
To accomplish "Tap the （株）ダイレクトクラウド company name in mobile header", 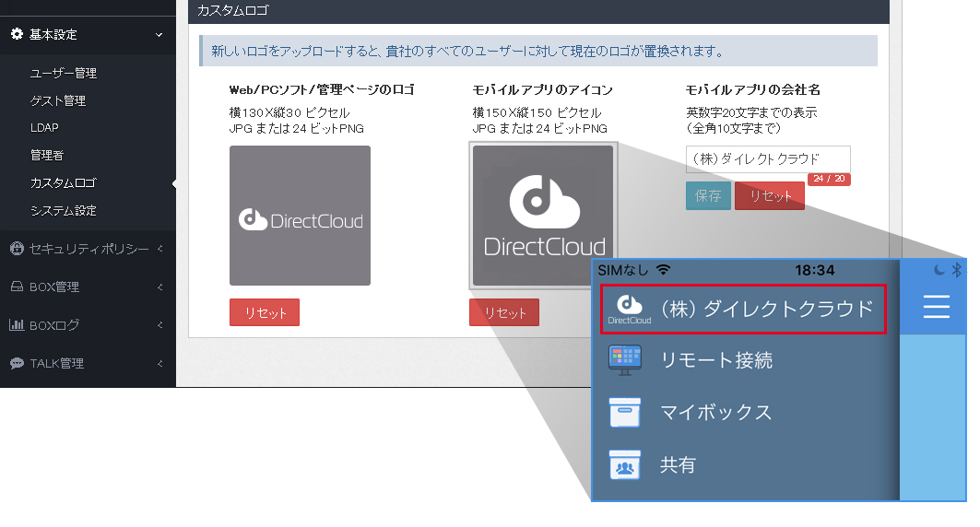I will click(x=766, y=309).
